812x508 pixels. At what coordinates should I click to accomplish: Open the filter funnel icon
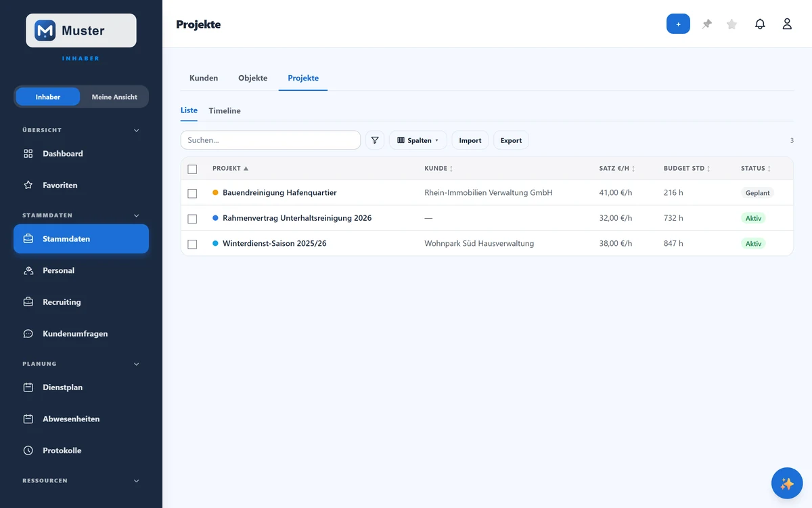(x=375, y=140)
